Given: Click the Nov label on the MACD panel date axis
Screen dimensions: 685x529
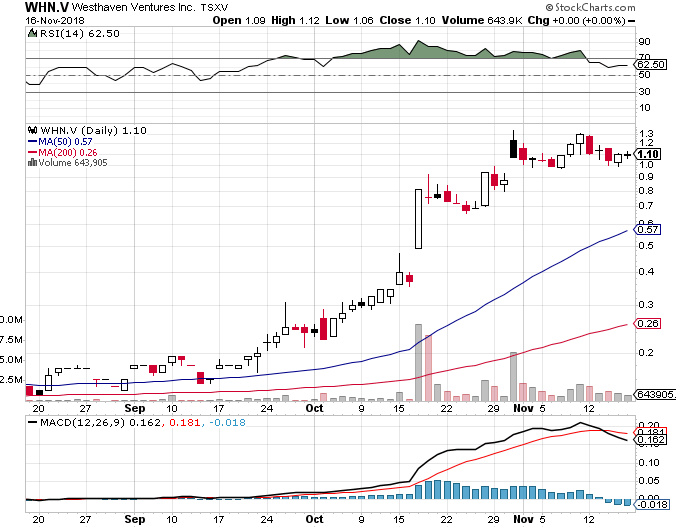Looking at the screenshot, I should tap(523, 519).
